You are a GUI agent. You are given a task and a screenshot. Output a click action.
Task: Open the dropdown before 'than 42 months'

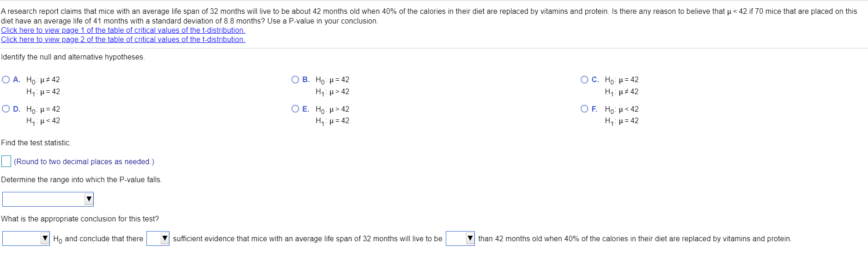pos(461,238)
